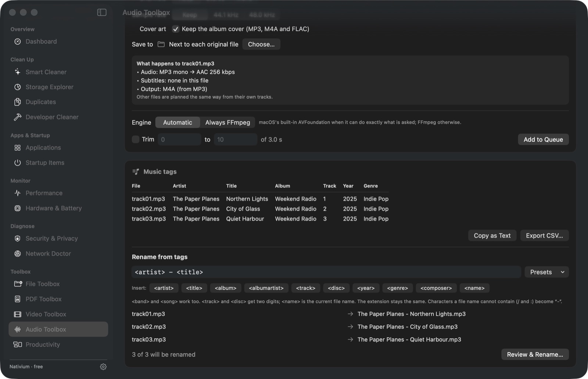Insert the <name> tag token
Viewport: 588px width, 379px height.
(x=474, y=288)
